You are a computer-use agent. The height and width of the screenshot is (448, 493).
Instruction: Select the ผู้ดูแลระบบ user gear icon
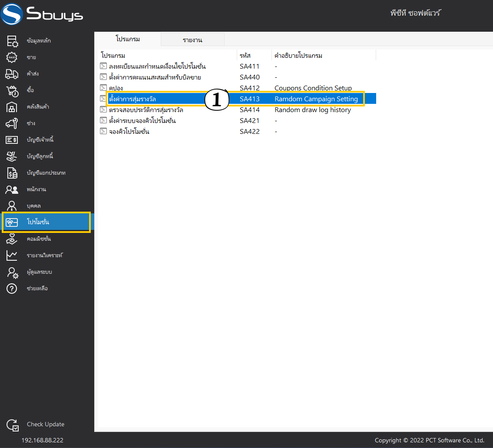(13, 272)
